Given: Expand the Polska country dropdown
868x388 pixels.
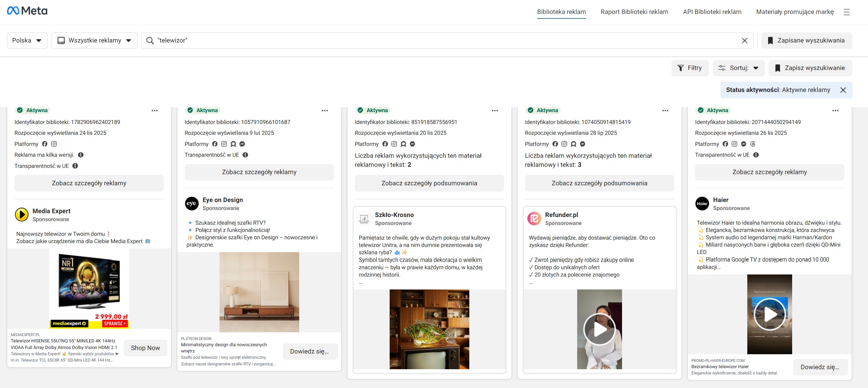Looking at the screenshot, I should (x=27, y=40).
